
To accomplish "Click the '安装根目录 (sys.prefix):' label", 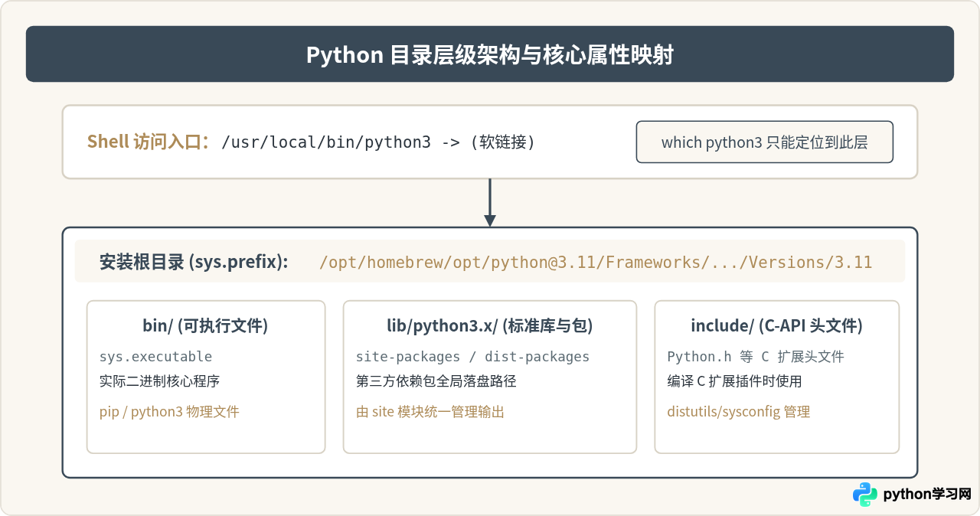I will [x=194, y=262].
